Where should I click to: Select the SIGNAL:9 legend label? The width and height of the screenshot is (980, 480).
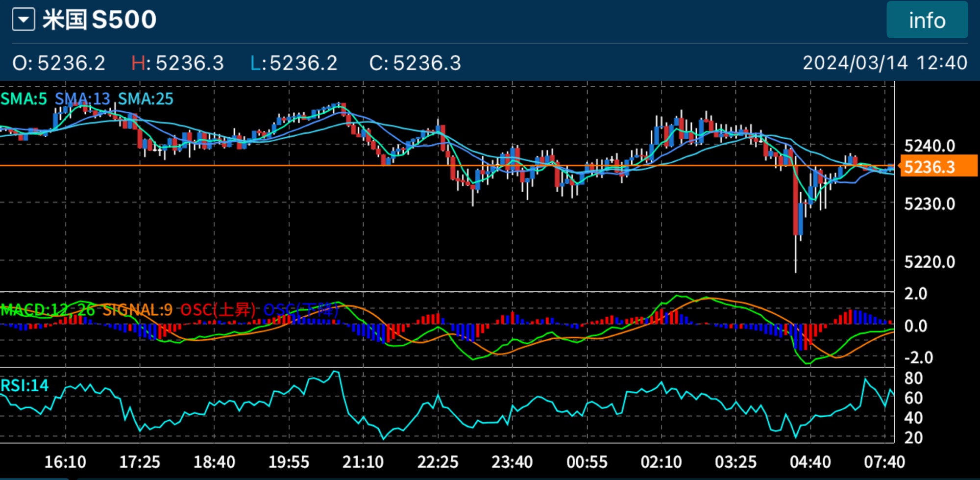point(137,310)
